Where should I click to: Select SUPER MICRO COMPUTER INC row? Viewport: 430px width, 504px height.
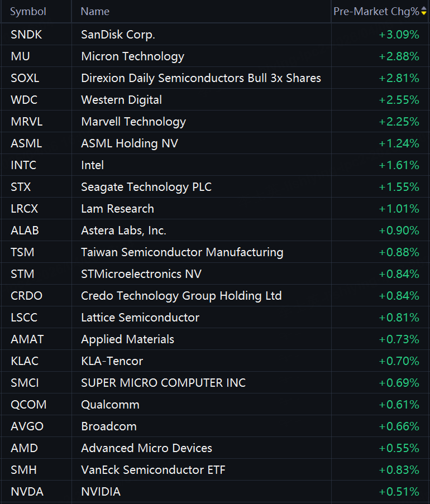click(x=163, y=383)
